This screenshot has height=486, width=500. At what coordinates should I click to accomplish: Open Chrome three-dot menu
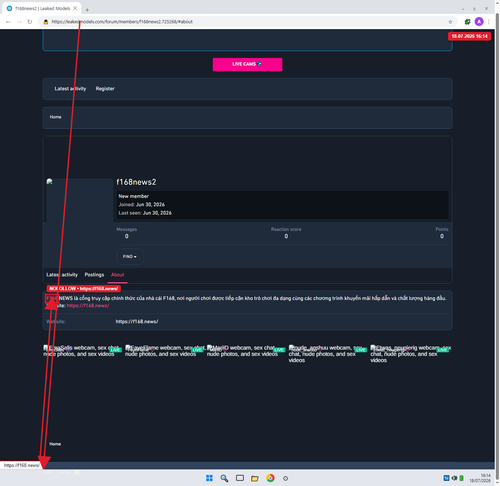(489, 22)
